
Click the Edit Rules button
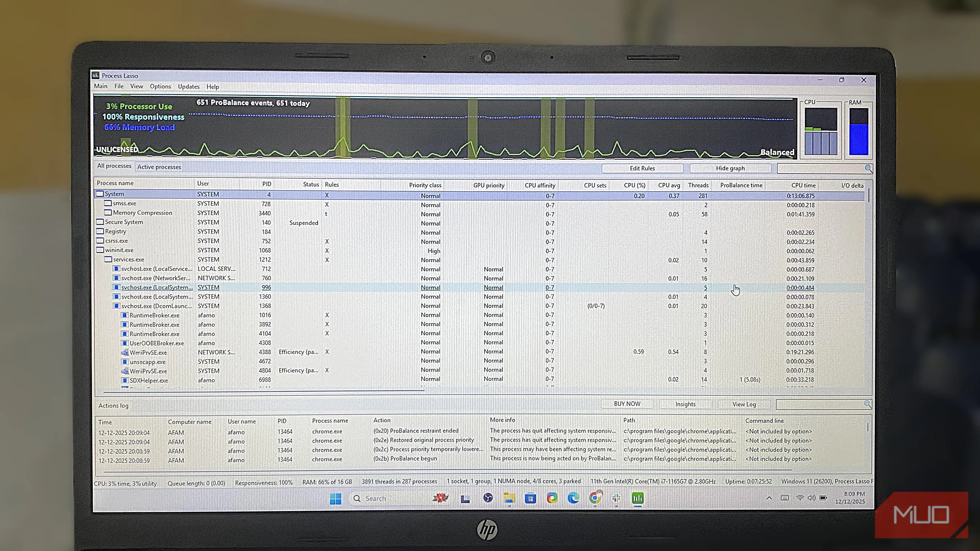tap(642, 168)
